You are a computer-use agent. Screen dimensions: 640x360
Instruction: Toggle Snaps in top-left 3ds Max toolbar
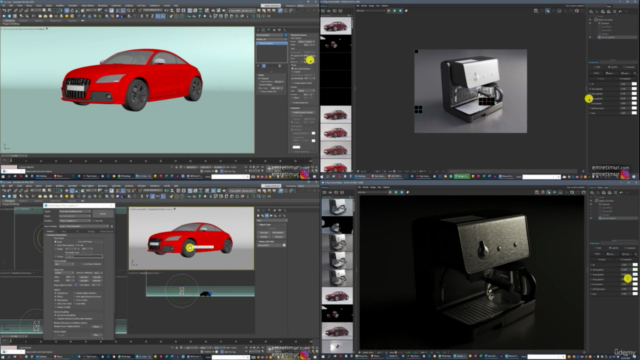pos(117,10)
